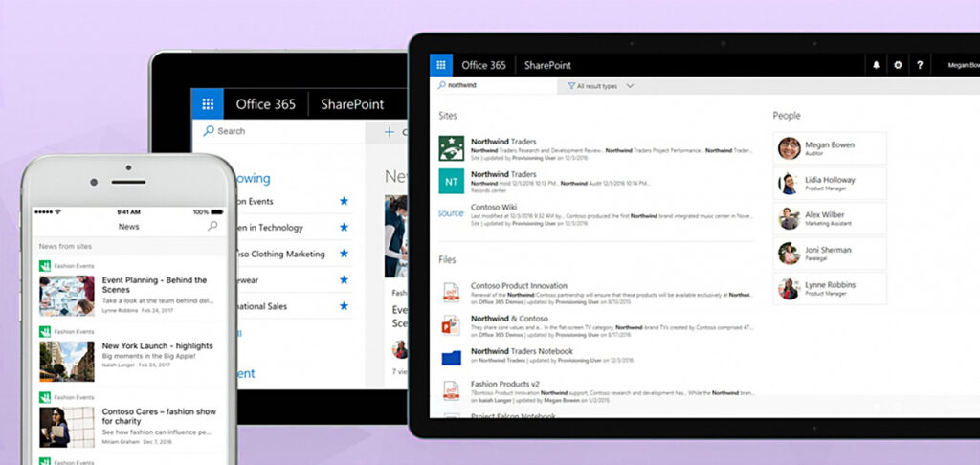This screenshot has width=980, height=465.
Task: Toggle the follow star on the Events row
Action: pyautogui.click(x=344, y=201)
